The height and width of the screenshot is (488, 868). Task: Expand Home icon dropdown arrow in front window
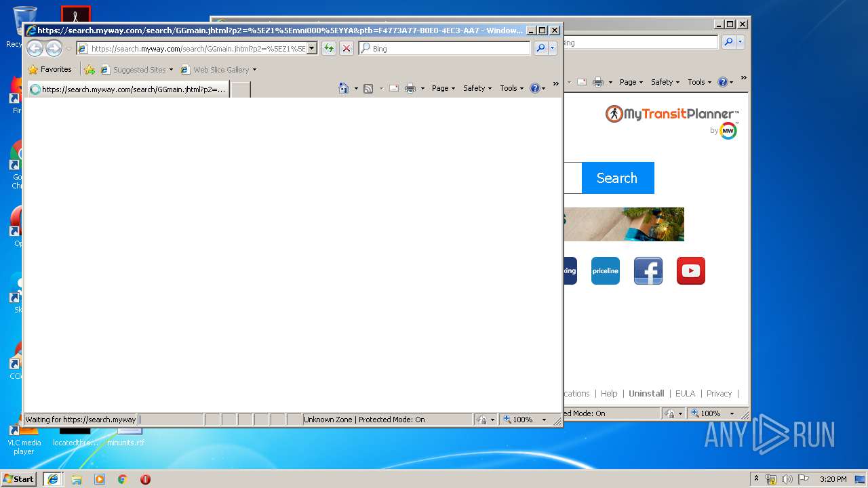(356, 88)
